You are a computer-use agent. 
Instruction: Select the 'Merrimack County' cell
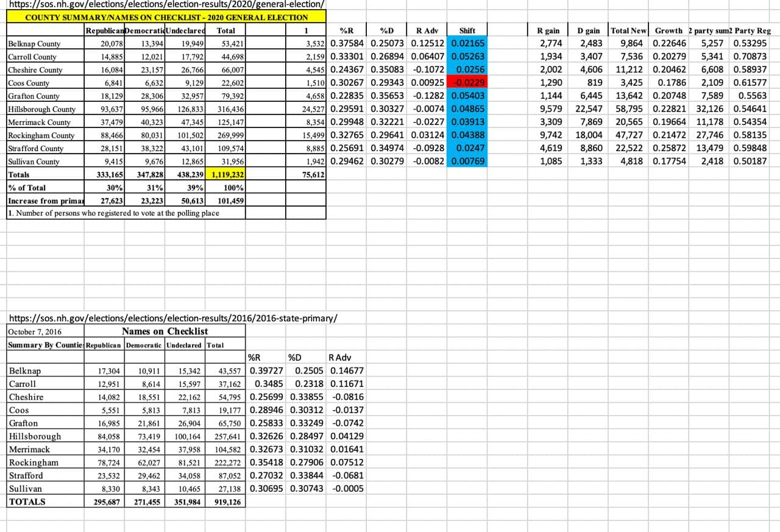click(46, 122)
